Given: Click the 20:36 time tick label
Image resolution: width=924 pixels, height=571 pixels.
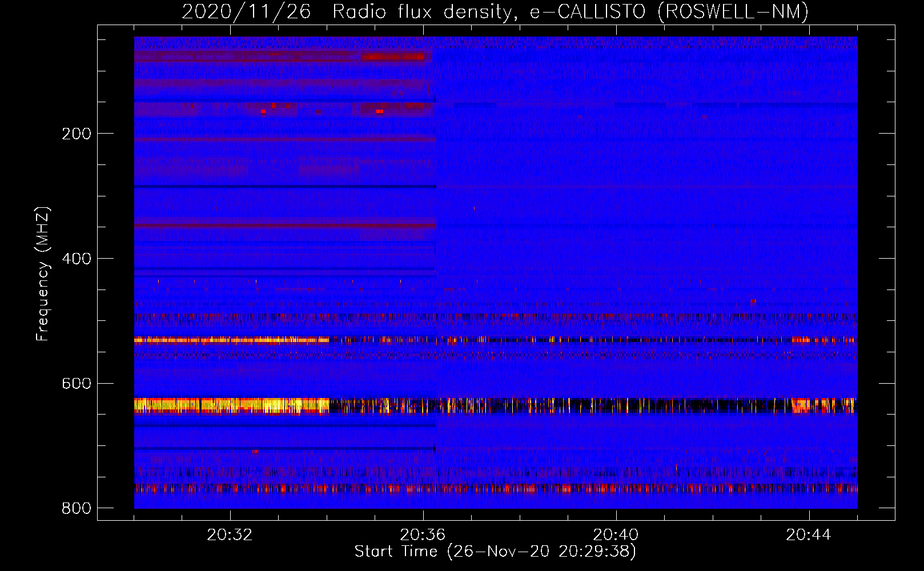Looking at the screenshot, I should pos(423,535).
